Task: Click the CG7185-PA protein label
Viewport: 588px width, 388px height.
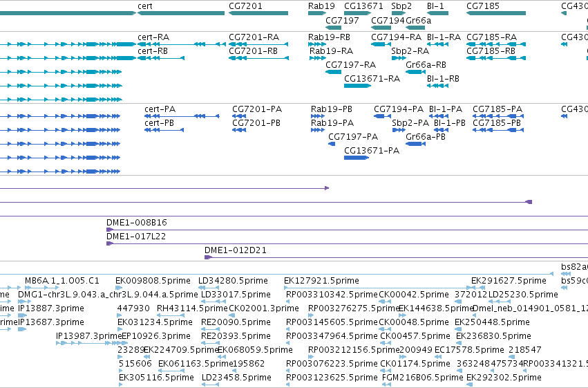Action: (x=497, y=109)
